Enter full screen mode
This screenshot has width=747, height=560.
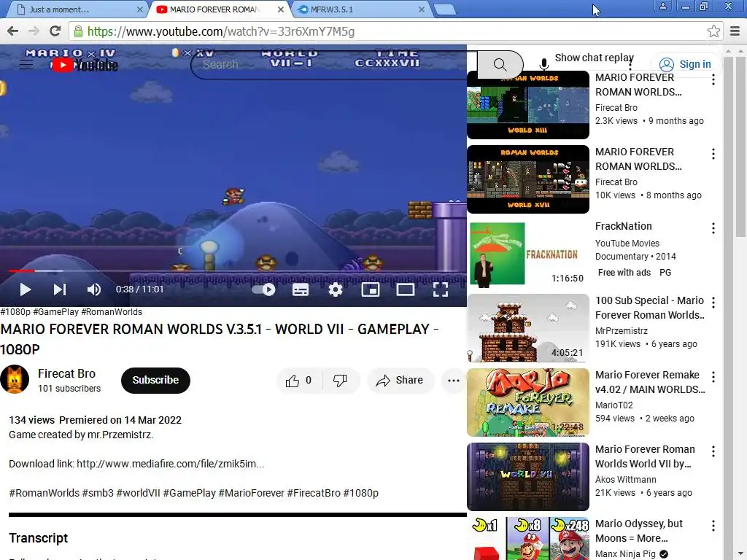(440, 289)
